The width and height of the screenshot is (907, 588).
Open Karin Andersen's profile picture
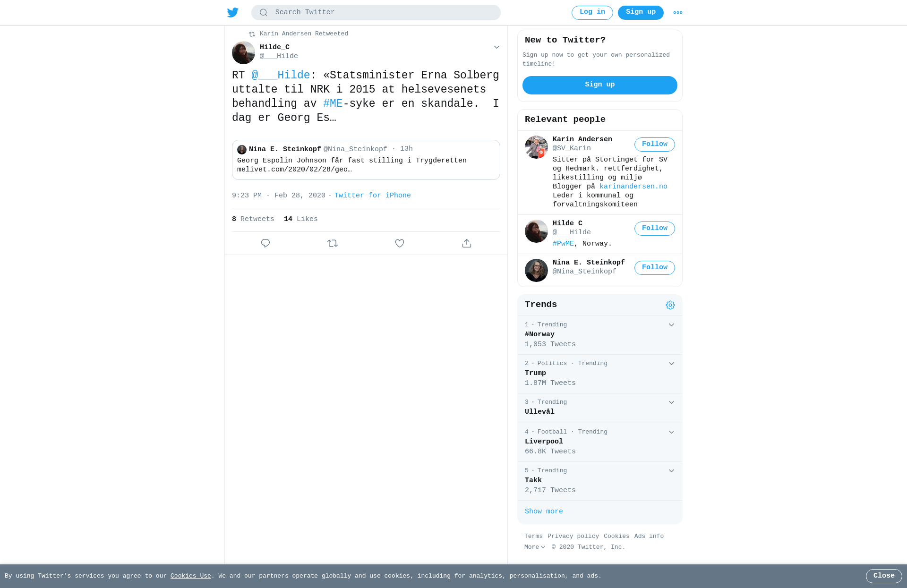point(536,147)
